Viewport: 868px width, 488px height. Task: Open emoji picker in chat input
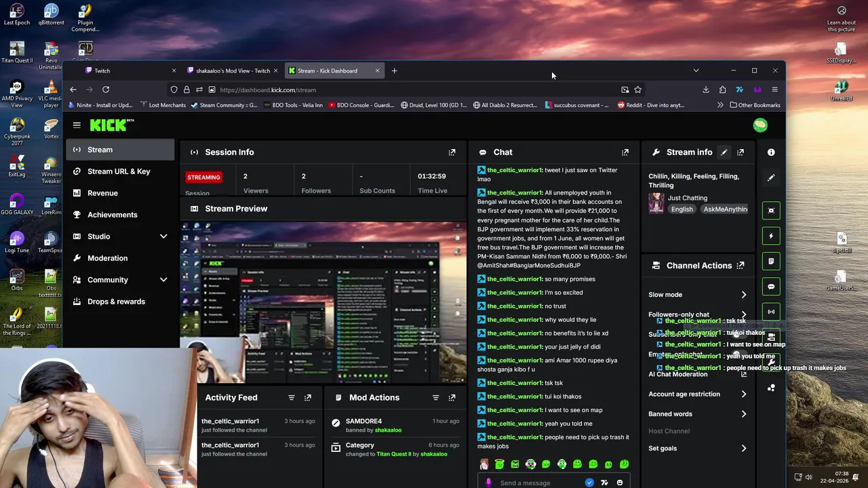pos(620,483)
